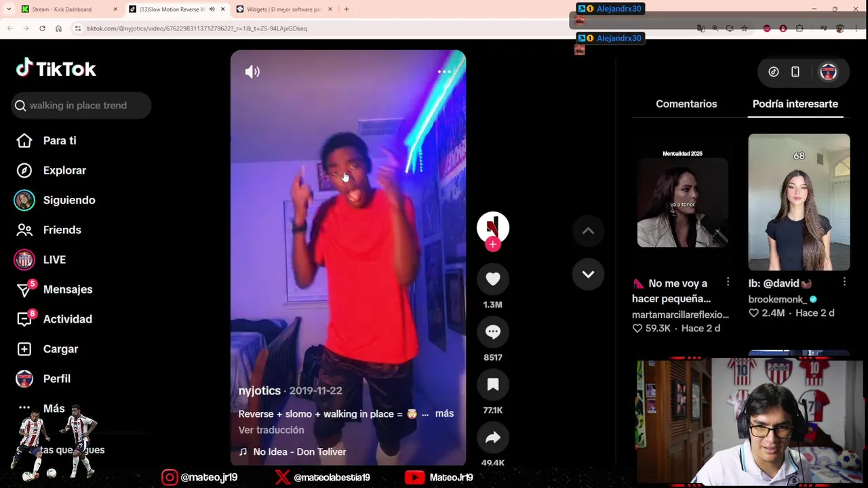Screen dimensions: 868x488
Task: Mute the TikTok video sound
Action: [x=252, y=72]
